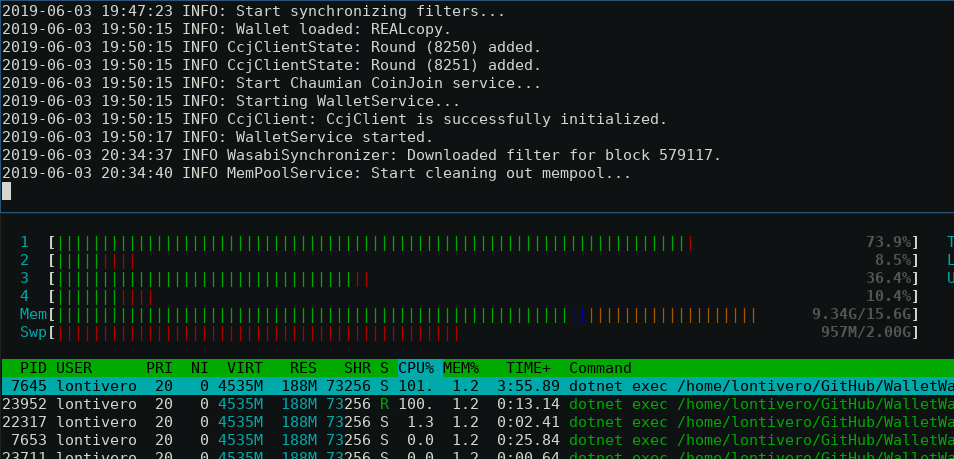Click the '10.4%' CPU 4 value
The height and width of the screenshot is (459, 954).
point(889,296)
